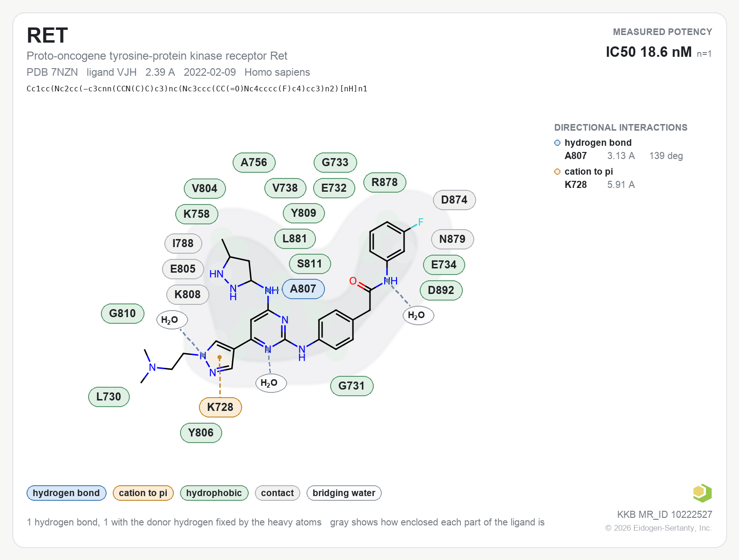Click the hydrogen bond legend circle marker
Viewport: 739px width, 560px height.
(x=557, y=143)
